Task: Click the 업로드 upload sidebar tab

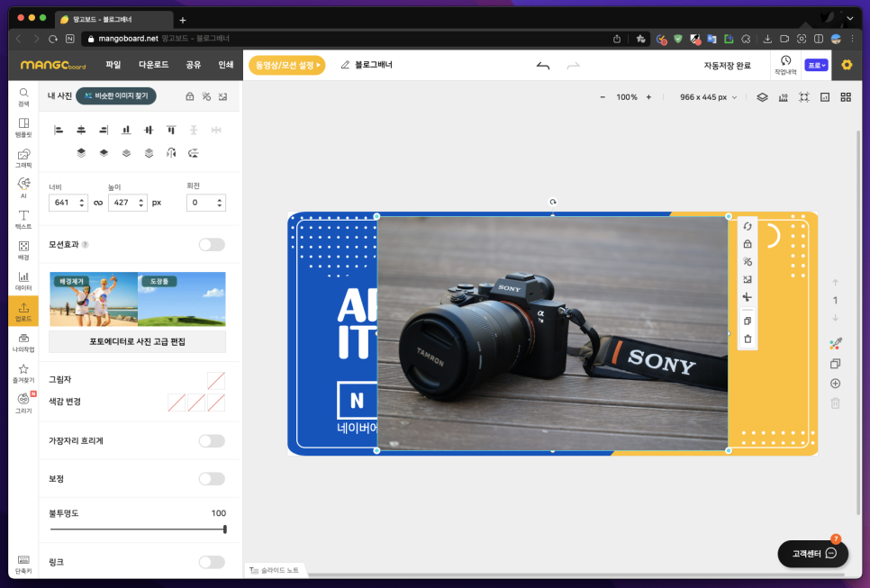Action: (x=23, y=312)
